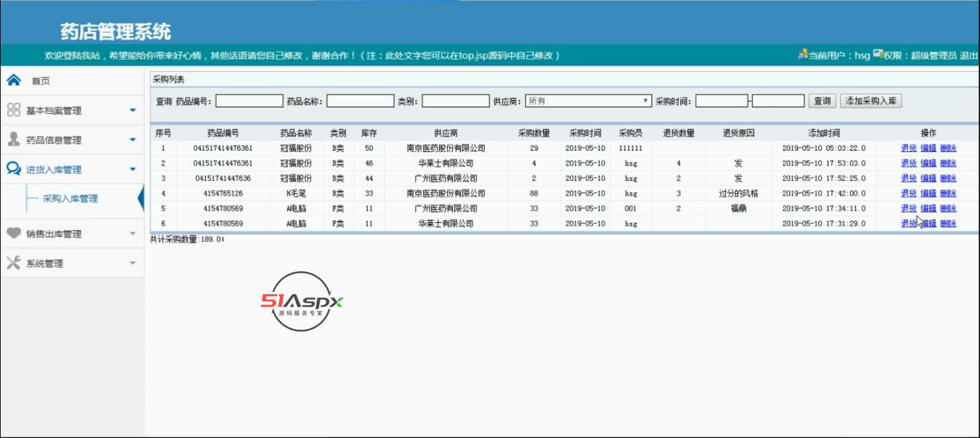Click 编辑 for row 1
Screen dimensions: 980x438
point(928,148)
